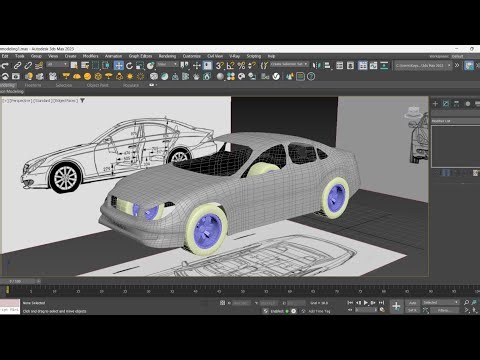Image resolution: width=480 pixels, height=360 pixels.
Task: Click the V-Ray sphere light icon
Action: 88,76
